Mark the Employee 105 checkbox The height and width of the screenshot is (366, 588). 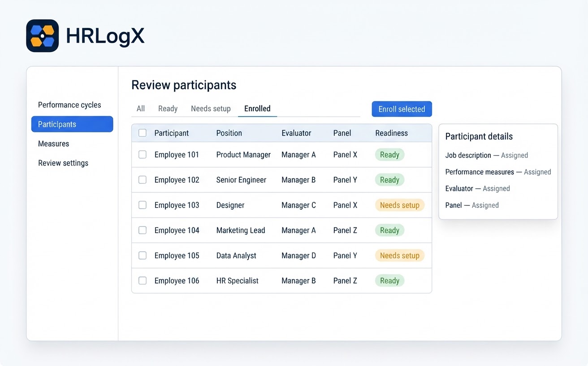[x=143, y=255]
